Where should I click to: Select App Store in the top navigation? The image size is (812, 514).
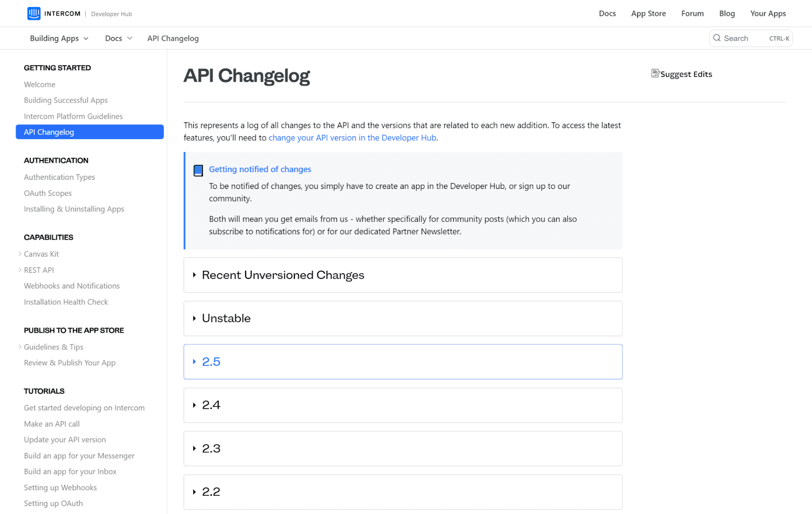point(648,13)
